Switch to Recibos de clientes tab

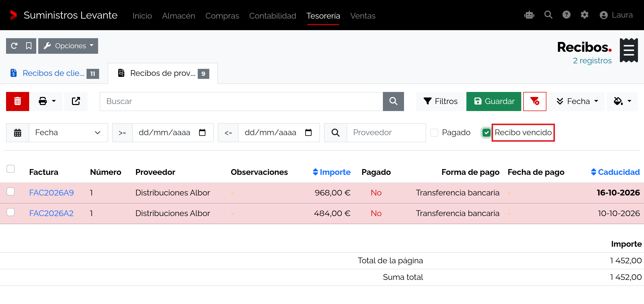(54, 73)
